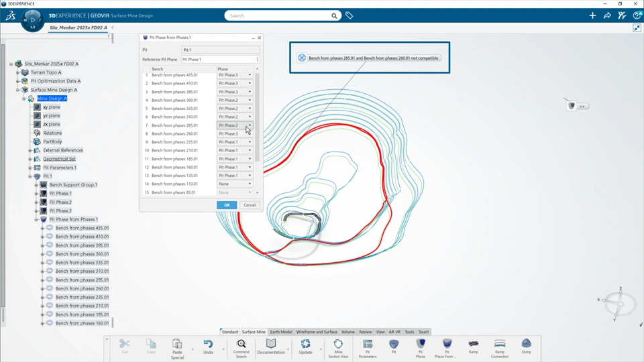Viewport: 644px width, 362px height.
Task: Click the share arrow icon
Action: pyautogui.click(x=607, y=15)
